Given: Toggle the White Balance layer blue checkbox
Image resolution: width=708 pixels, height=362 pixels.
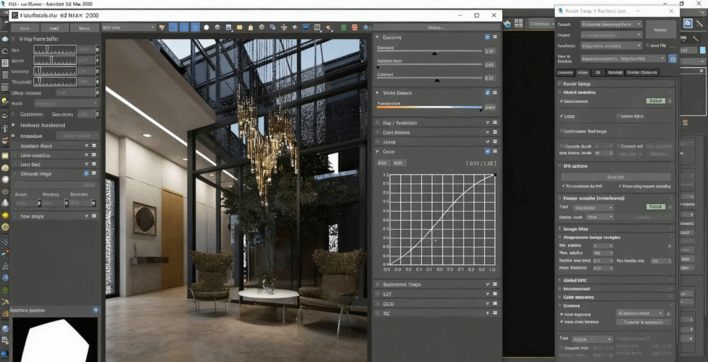Looking at the screenshot, I should pyautogui.click(x=487, y=93).
